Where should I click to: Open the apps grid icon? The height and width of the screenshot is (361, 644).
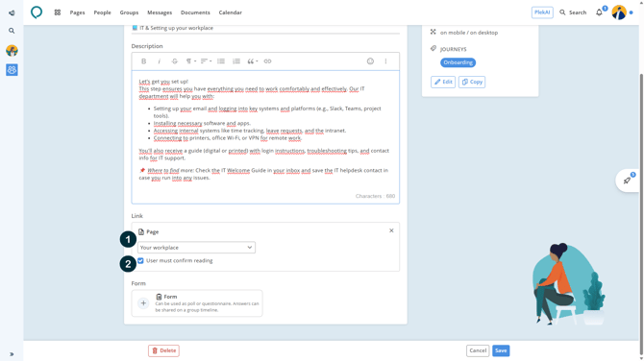click(58, 12)
